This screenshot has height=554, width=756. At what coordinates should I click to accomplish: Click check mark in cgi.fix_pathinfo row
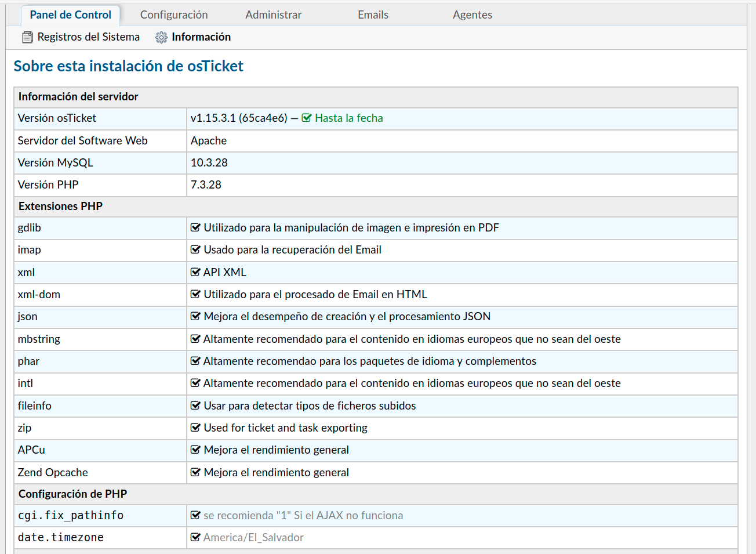click(x=195, y=516)
